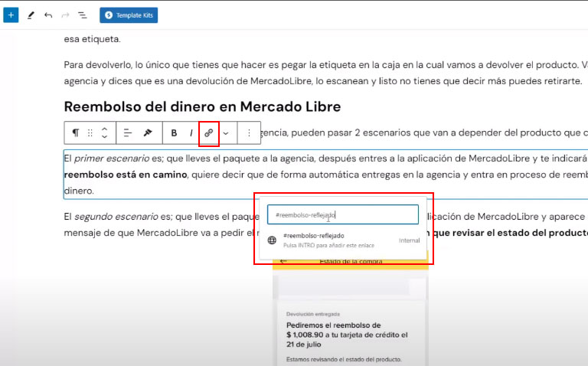Grab the block drag handle

(x=90, y=132)
